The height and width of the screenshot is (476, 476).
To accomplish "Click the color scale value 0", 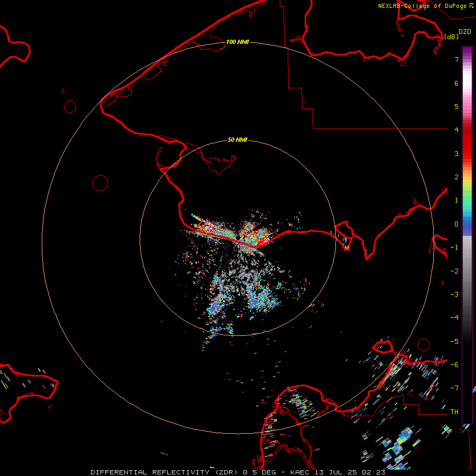I will click(456, 224).
